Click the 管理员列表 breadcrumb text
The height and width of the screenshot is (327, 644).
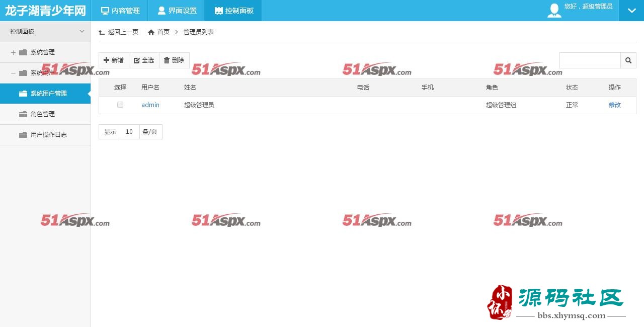coord(199,32)
